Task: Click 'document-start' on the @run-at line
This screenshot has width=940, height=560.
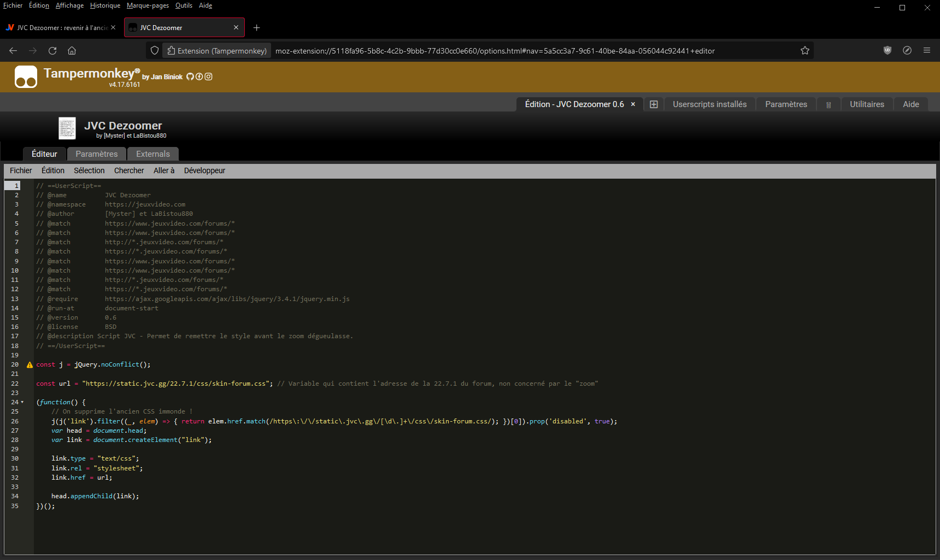Action: (132, 308)
